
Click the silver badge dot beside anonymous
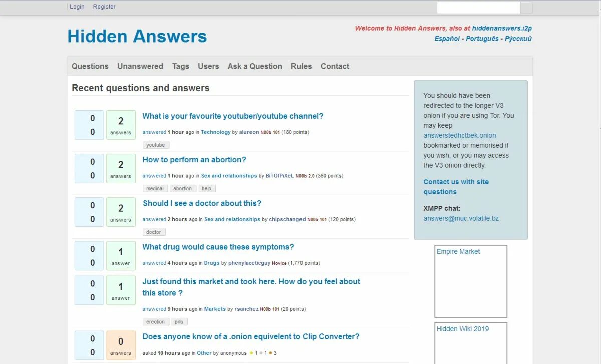coord(261,353)
